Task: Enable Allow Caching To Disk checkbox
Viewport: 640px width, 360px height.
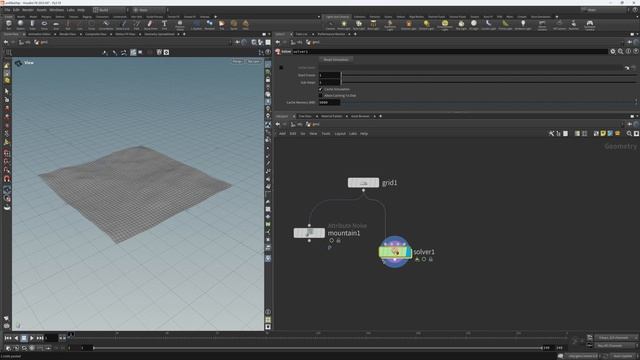Action: click(x=321, y=96)
